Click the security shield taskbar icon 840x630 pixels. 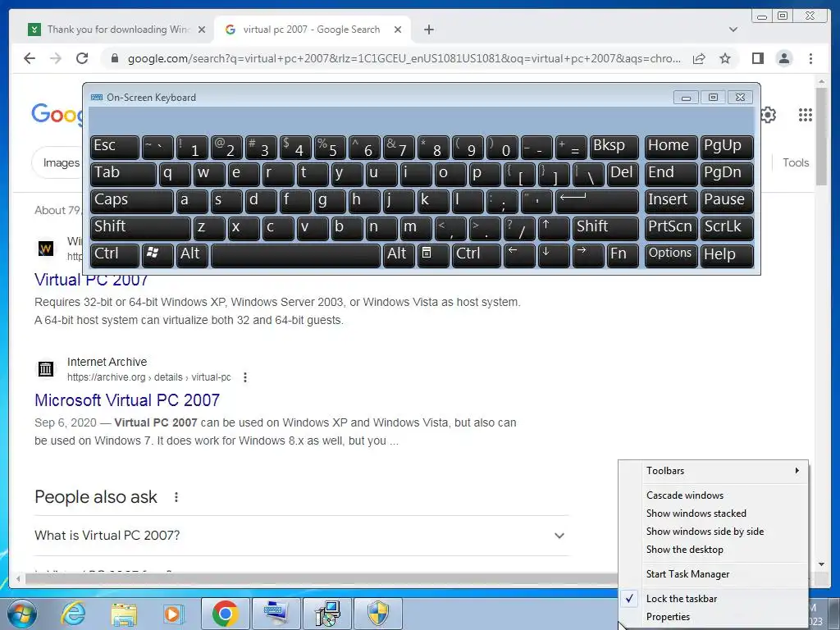tap(379, 614)
